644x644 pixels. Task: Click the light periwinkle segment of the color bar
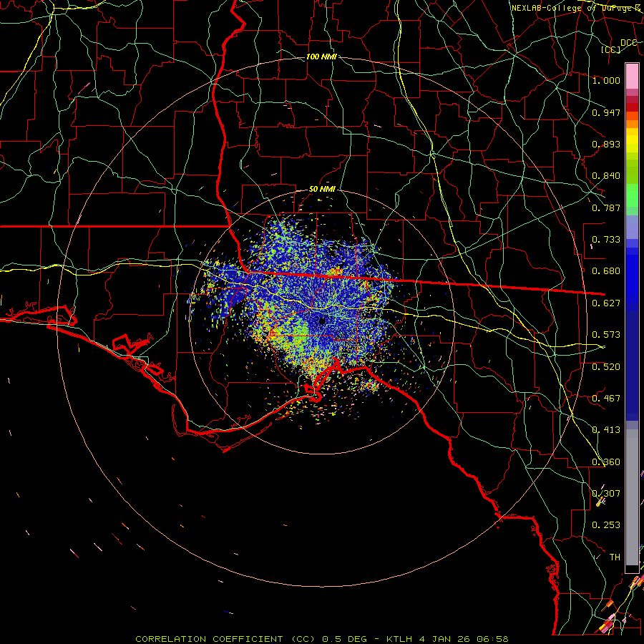click(632, 228)
